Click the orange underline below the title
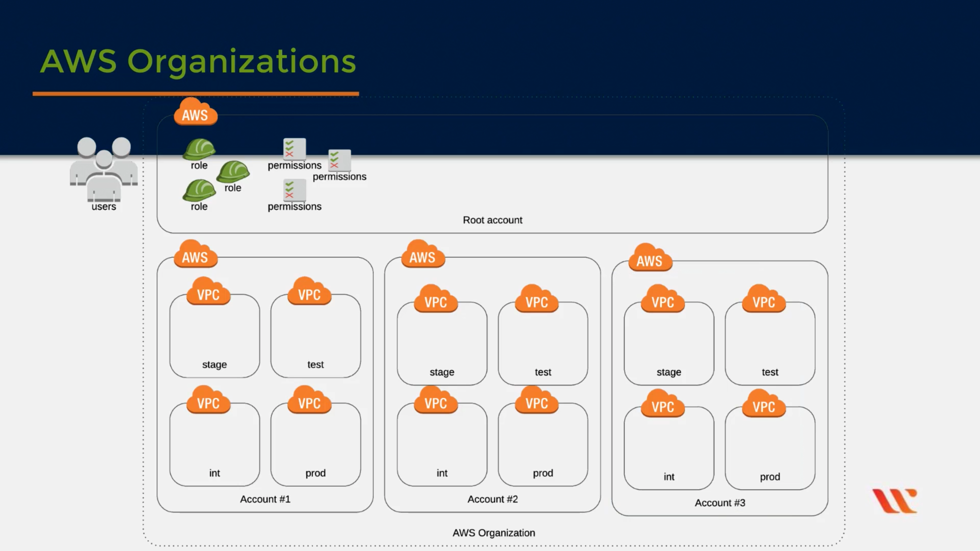This screenshot has width=980, height=551. [x=195, y=94]
